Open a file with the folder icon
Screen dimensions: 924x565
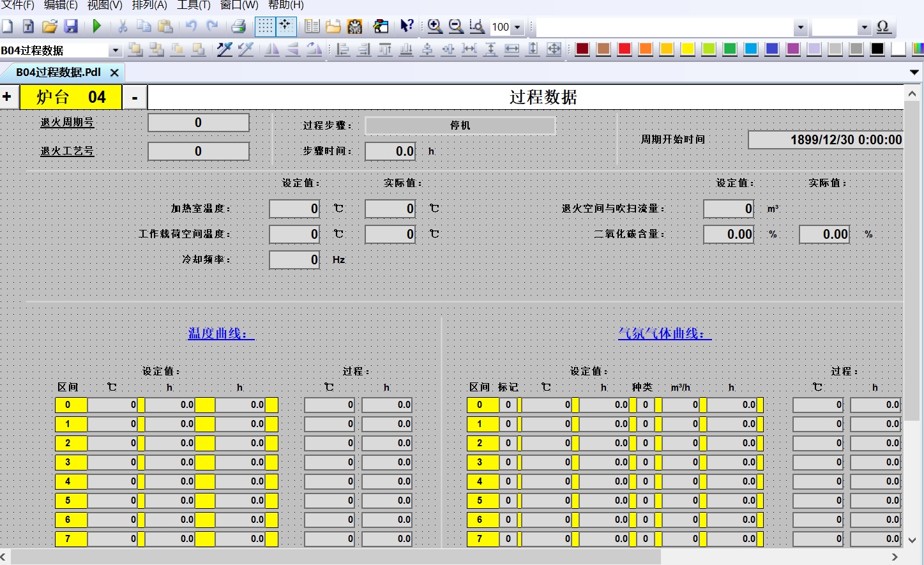click(50, 26)
